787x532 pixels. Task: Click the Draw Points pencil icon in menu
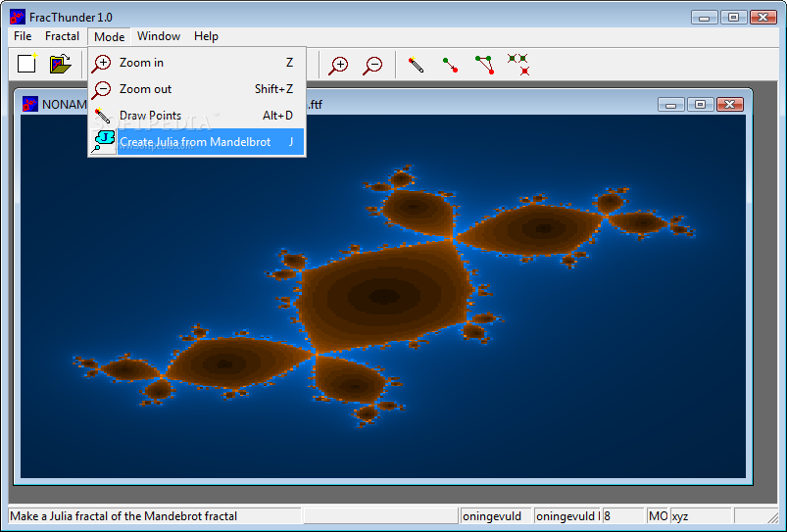click(102, 116)
